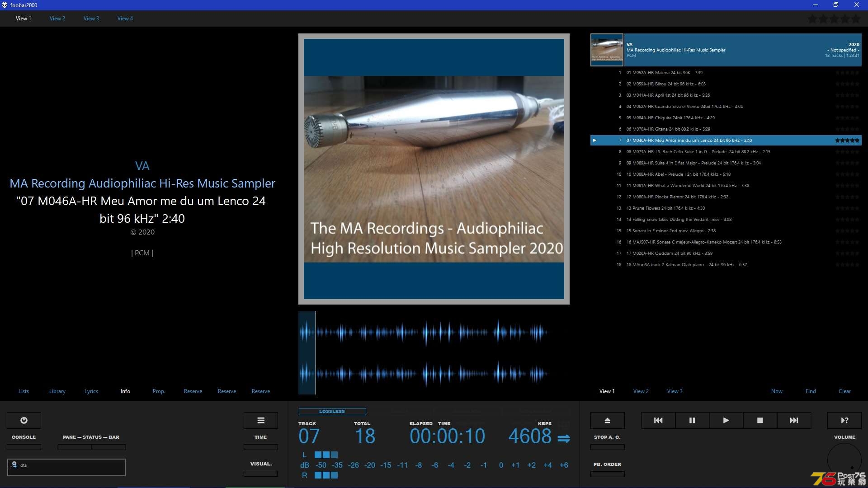This screenshot has width=868, height=488.
Task: Select track 14 Falling Snowflakes Dotting the Verdant Trees
Action: (x=726, y=220)
